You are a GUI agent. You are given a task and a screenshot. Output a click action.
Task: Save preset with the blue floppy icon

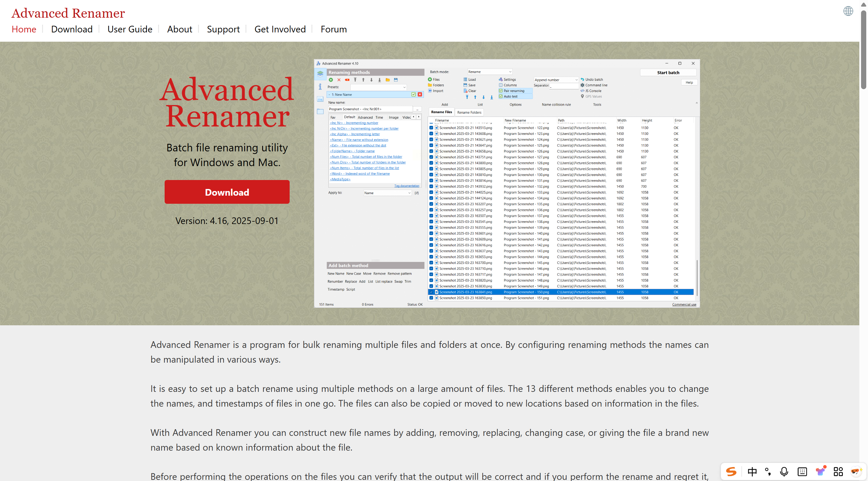[x=396, y=80]
